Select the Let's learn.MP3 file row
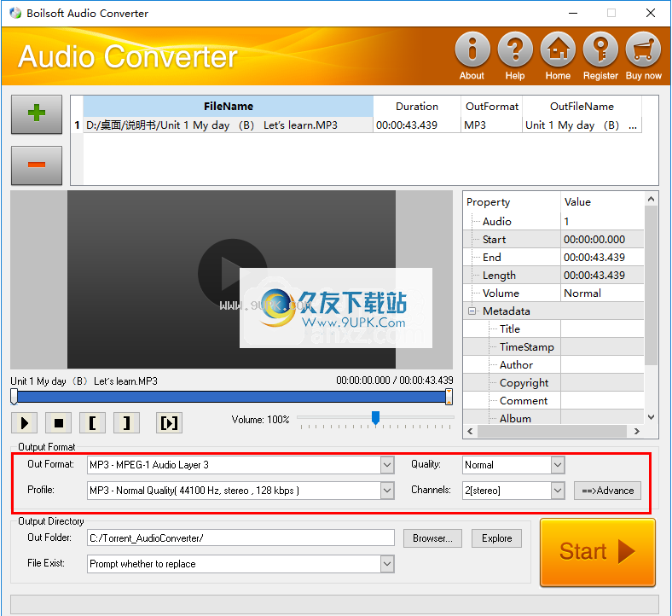 click(356, 125)
